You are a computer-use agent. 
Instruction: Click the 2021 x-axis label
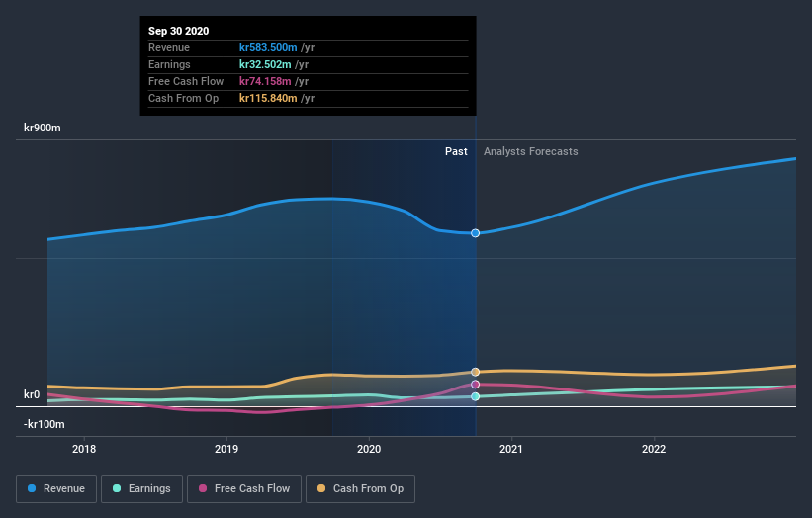pos(511,449)
